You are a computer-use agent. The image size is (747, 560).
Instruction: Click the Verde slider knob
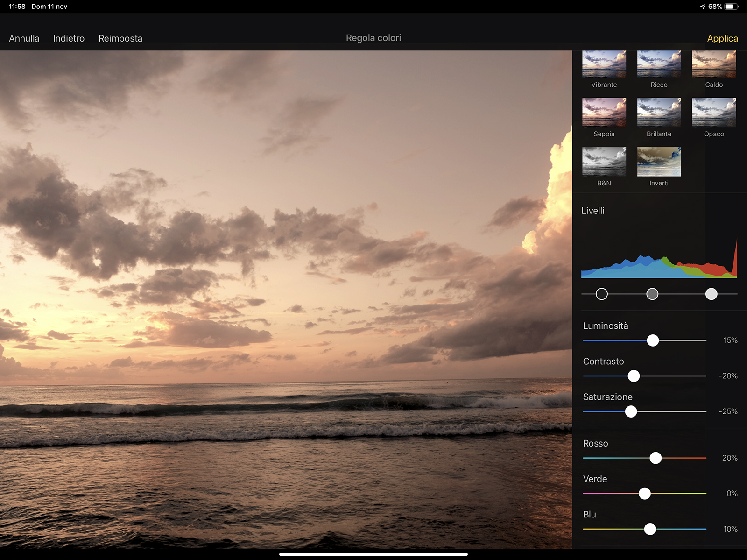pos(645,494)
